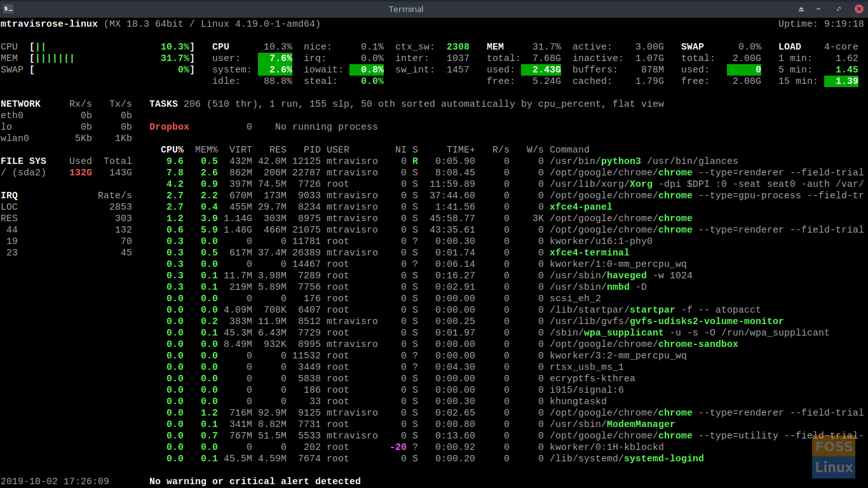Select the eth0 network interface row
868x488 pixels.
(66, 116)
